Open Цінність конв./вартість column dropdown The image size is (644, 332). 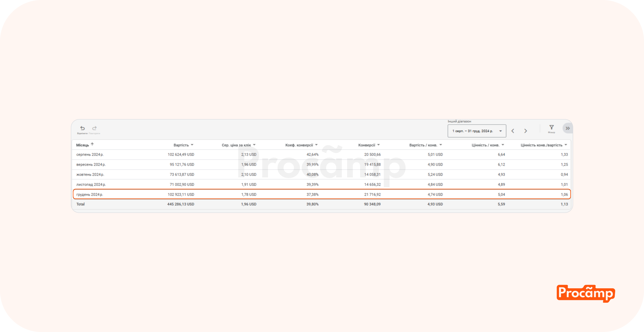[566, 145]
